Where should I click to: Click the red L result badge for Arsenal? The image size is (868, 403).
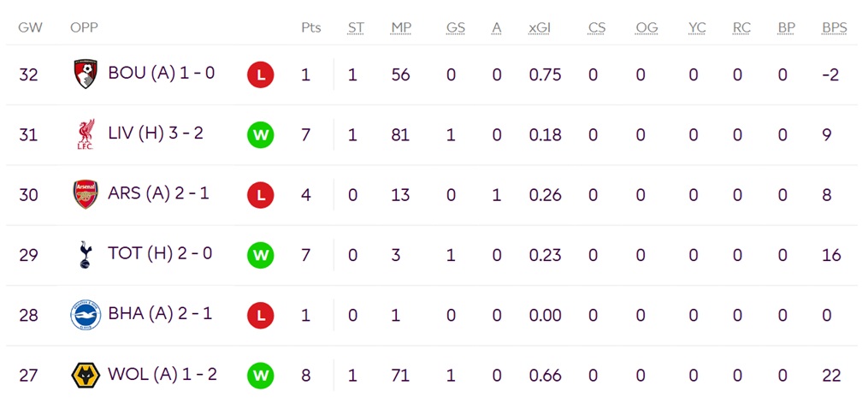(261, 195)
